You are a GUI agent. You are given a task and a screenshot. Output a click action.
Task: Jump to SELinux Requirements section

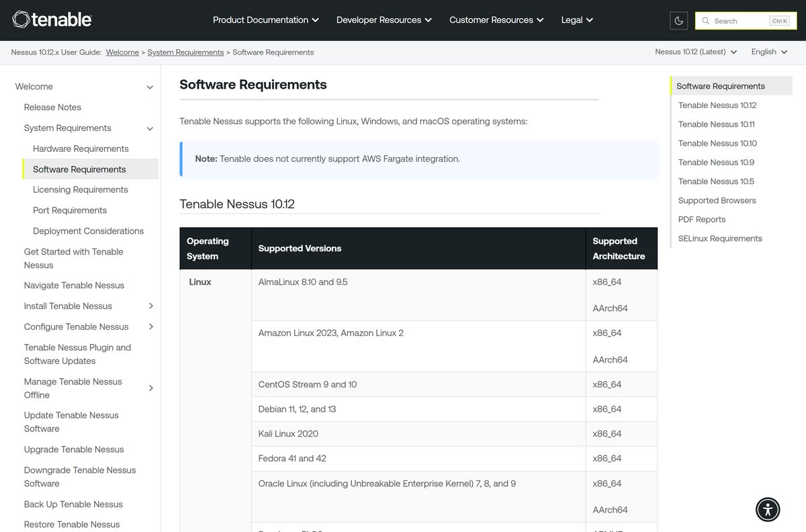pyautogui.click(x=720, y=238)
